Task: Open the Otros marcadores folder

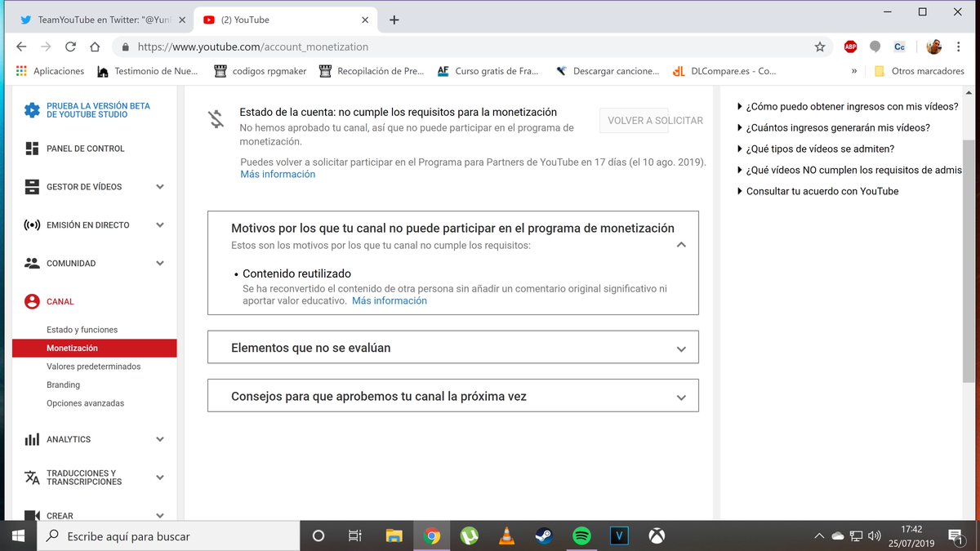Action: pos(919,71)
